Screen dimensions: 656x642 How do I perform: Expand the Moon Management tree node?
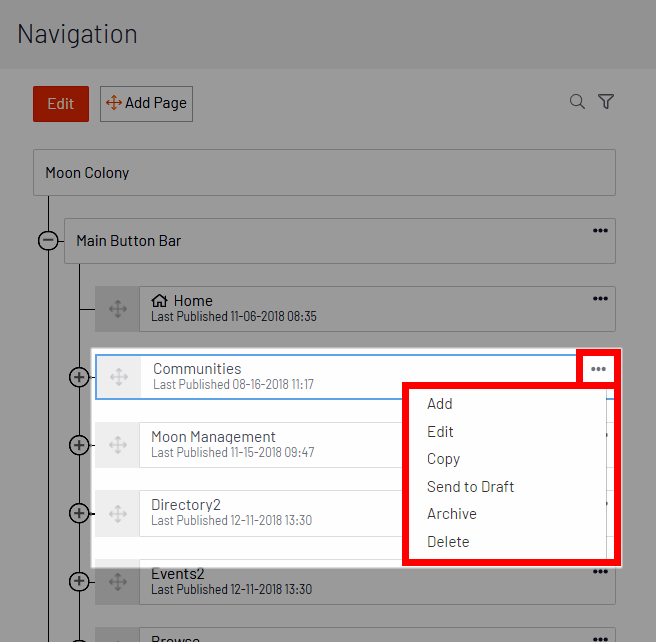point(79,445)
